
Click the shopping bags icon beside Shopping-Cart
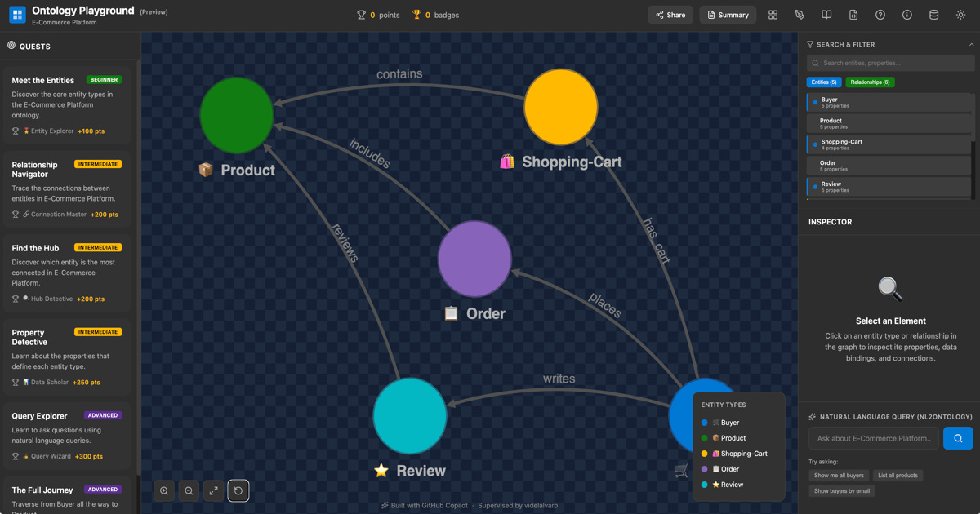click(x=507, y=162)
